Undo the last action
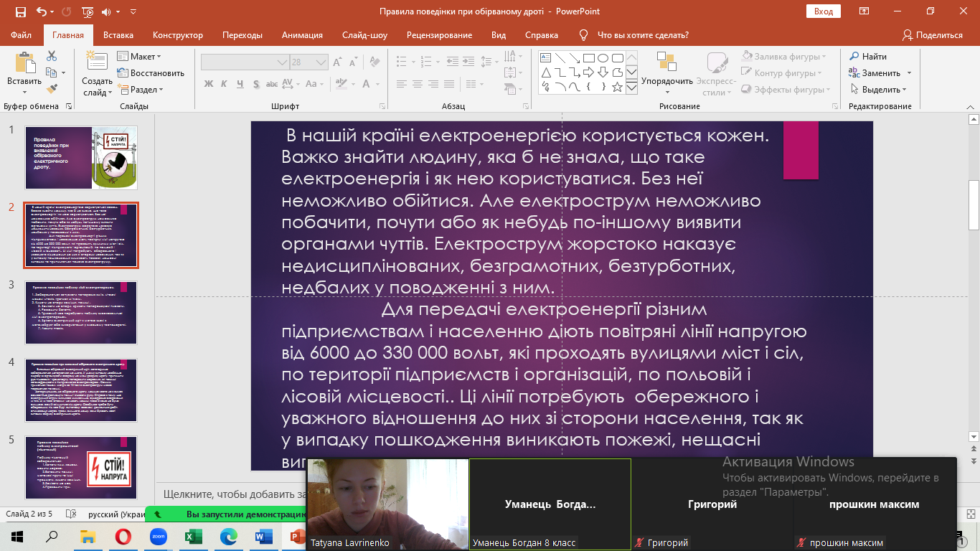 pos(41,11)
